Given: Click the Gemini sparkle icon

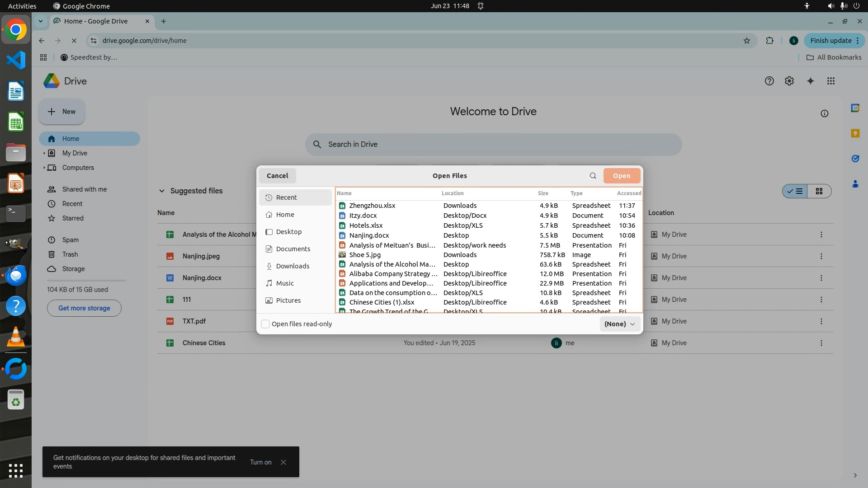Looking at the screenshot, I should pos(810,81).
